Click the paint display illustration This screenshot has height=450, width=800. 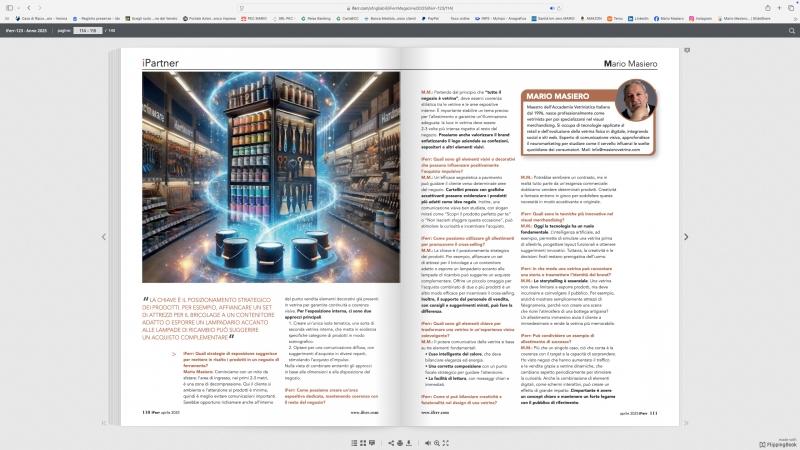pos(271,177)
